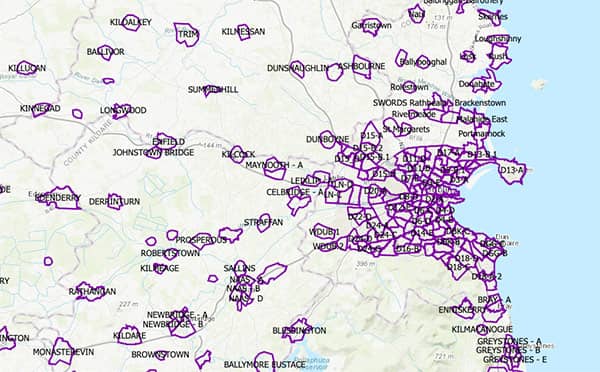Viewport: 600px width, 372px height.
Task: Click the TRIM area polygon
Action: (187, 35)
